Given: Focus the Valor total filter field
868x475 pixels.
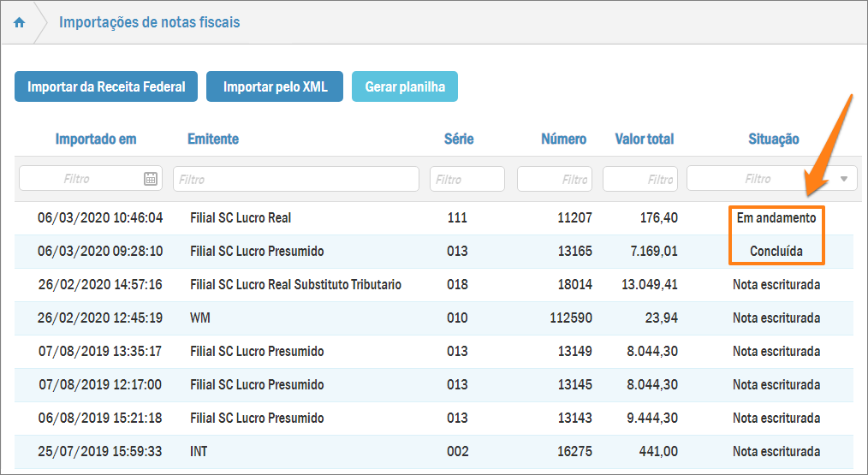Looking at the screenshot, I should coord(640,179).
